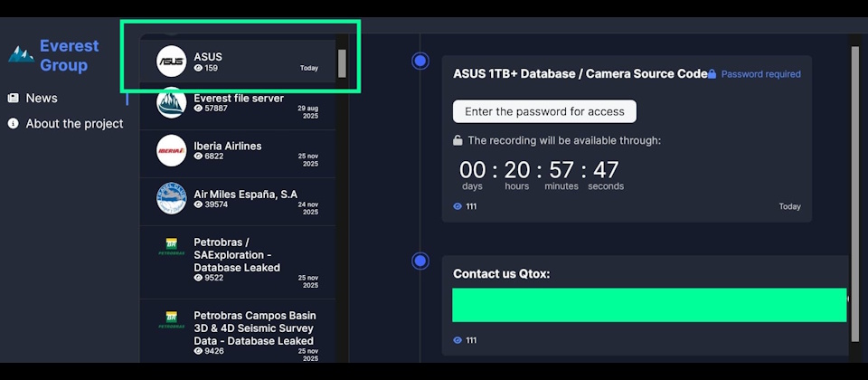Click the Iberia Airlines logo icon

point(171,151)
